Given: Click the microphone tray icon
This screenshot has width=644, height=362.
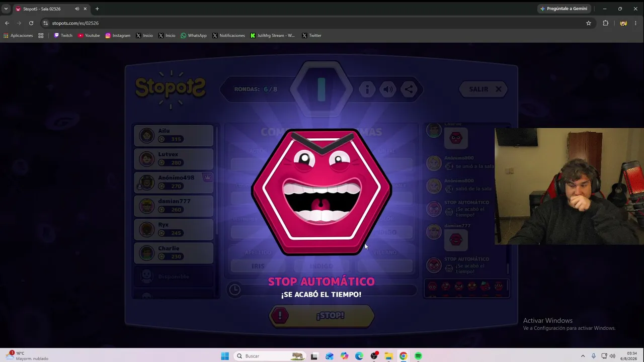Looking at the screenshot, I should 594,356.
